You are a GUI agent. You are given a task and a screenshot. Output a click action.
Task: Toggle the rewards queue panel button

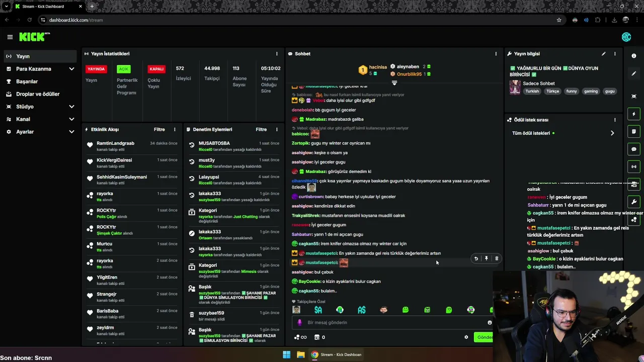(x=634, y=219)
